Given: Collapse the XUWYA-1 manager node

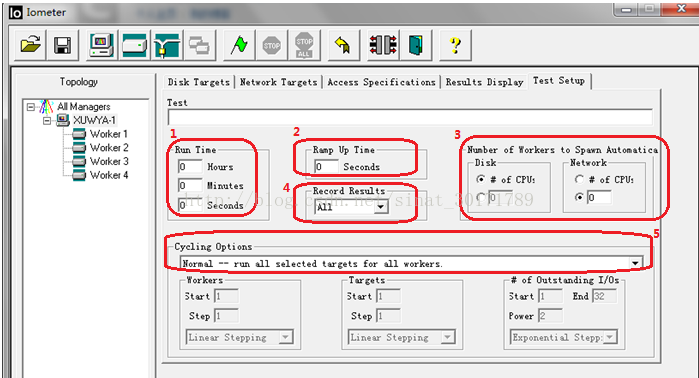Looking at the screenshot, I should pyautogui.click(x=46, y=121).
